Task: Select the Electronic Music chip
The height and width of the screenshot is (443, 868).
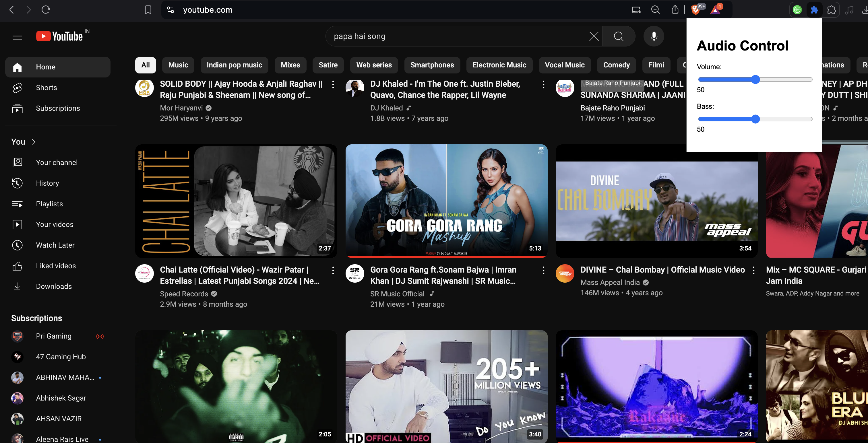Action: tap(499, 65)
